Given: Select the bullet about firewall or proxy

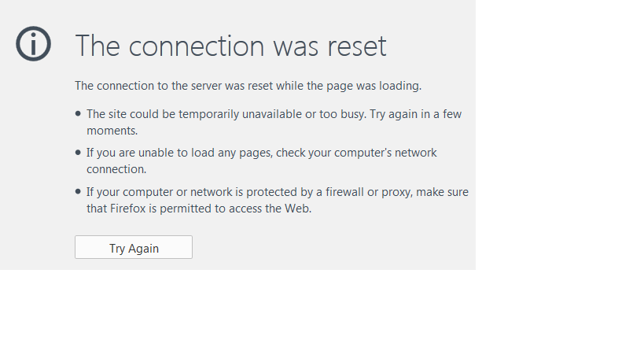Looking at the screenshot, I should click(277, 200).
